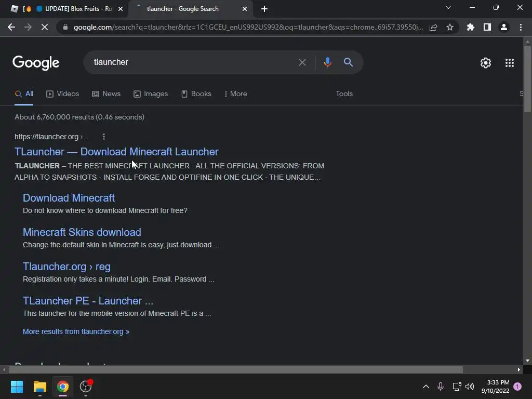This screenshot has height=399, width=532.
Task: Click the scroll right arrow
Action: pos(519,369)
